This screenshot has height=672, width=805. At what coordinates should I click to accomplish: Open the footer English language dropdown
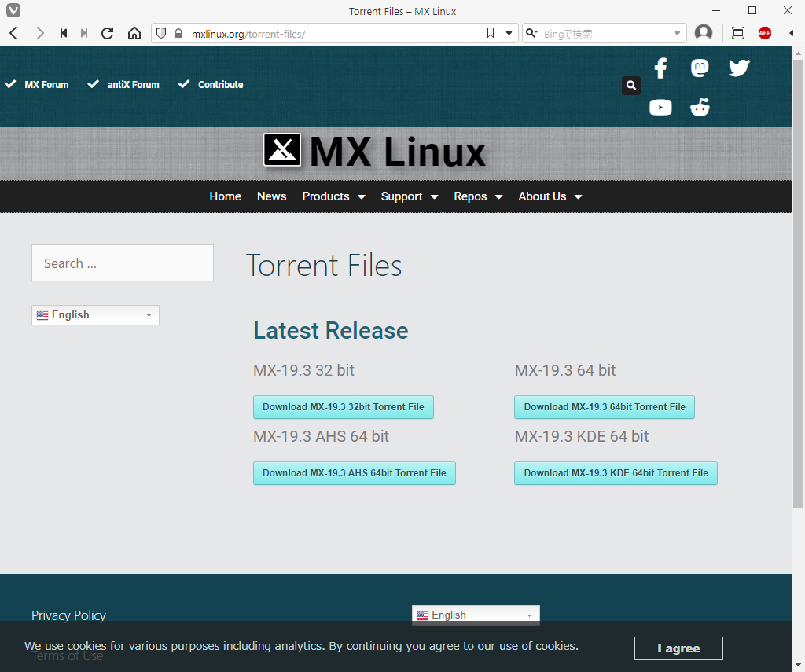(476, 615)
